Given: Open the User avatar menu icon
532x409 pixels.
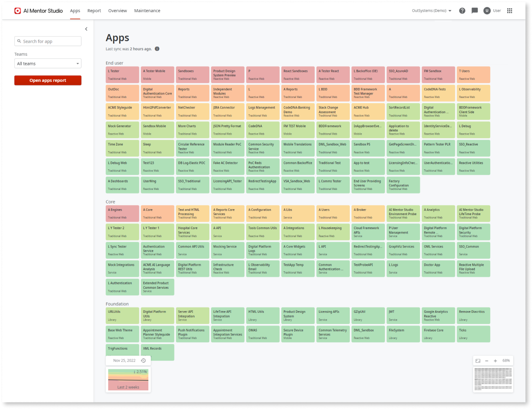Looking at the screenshot, I should [x=487, y=10].
